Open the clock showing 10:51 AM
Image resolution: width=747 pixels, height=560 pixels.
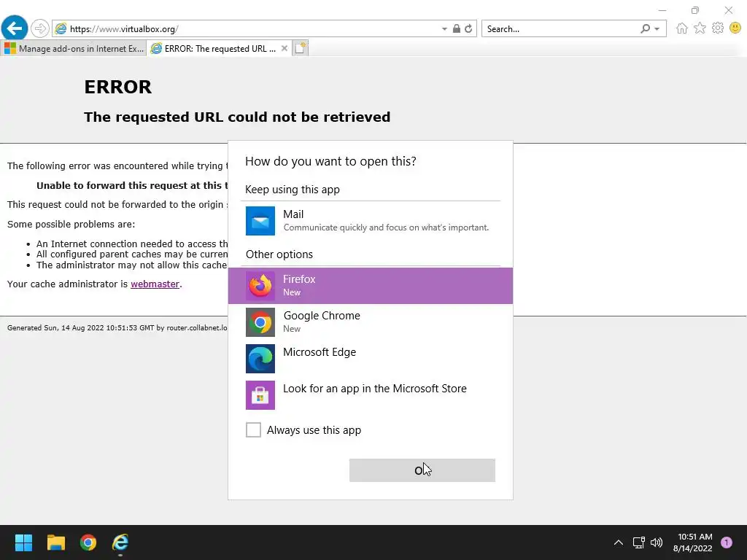click(x=693, y=542)
